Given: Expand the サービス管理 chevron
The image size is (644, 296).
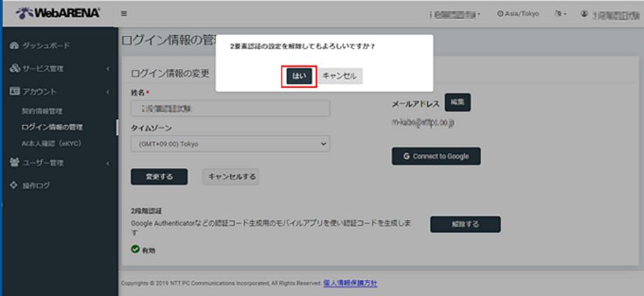Looking at the screenshot, I should click(x=107, y=69).
